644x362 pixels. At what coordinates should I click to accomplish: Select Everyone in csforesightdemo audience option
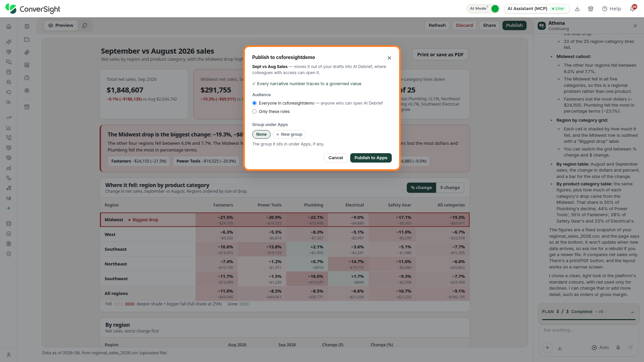click(x=254, y=103)
